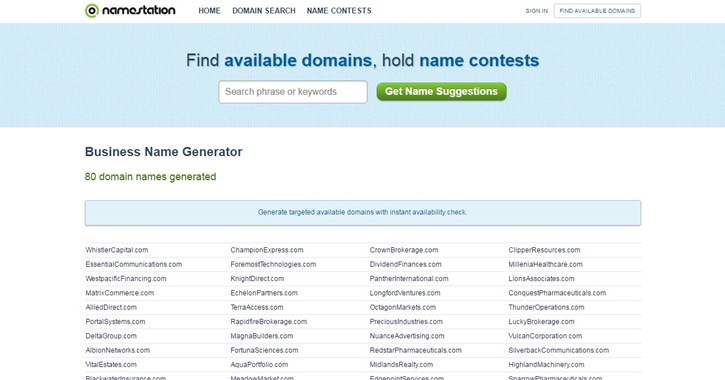Focus the search phrase or keywords field
This screenshot has height=380, width=725.
293,92
